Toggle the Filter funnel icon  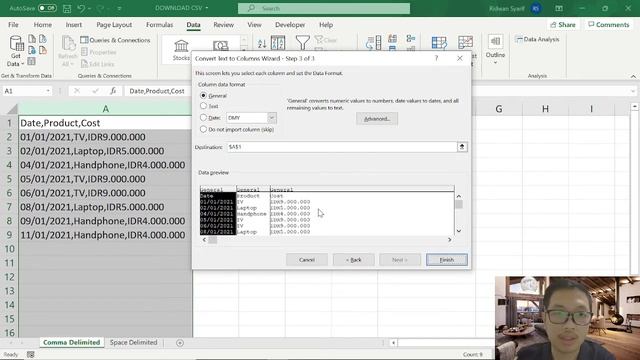click(302, 42)
